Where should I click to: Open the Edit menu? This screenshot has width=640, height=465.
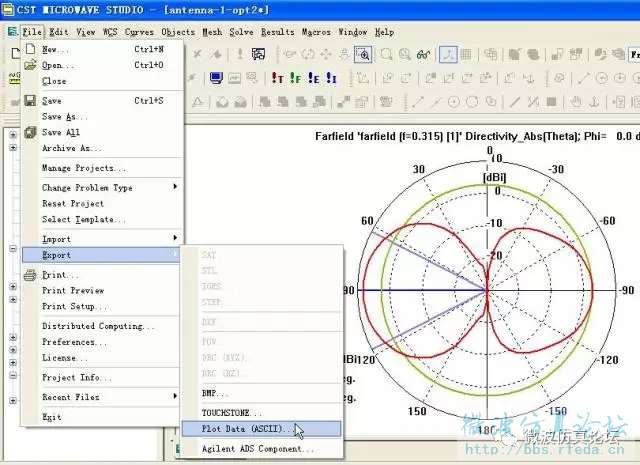pyautogui.click(x=59, y=32)
